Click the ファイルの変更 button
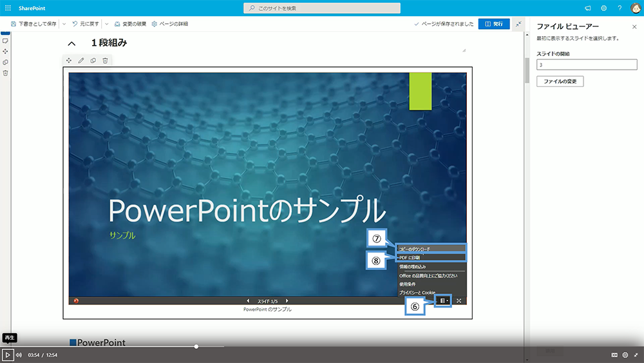Screen dimensions: 644x363 [560, 81]
